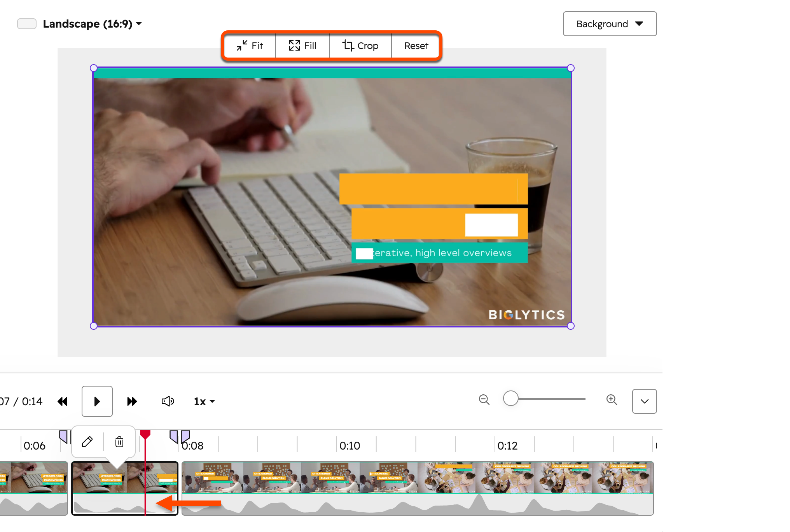Click the pencil edit icon above the clip
The height and width of the screenshot is (532, 790).
[x=87, y=442]
